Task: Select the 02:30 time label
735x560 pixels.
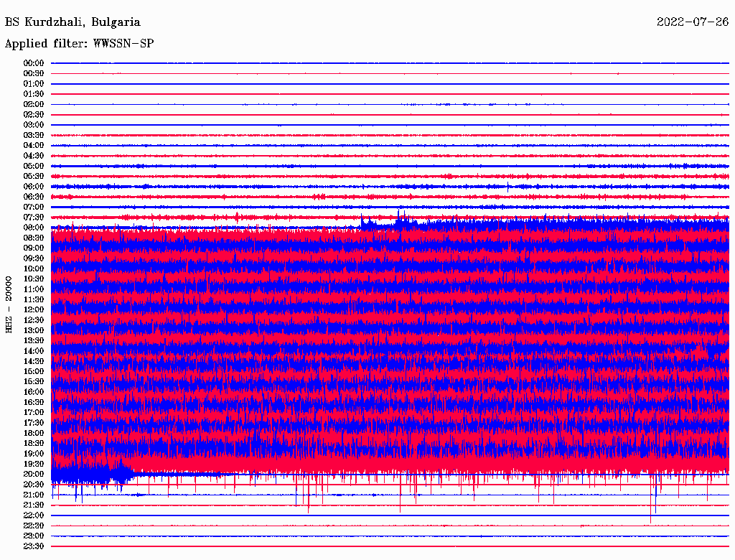Action: pos(34,115)
